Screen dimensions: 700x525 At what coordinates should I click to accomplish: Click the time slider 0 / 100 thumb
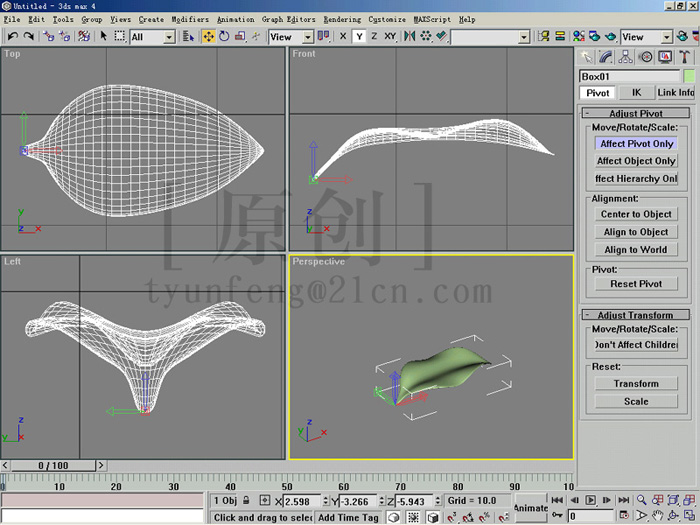coord(53,466)
